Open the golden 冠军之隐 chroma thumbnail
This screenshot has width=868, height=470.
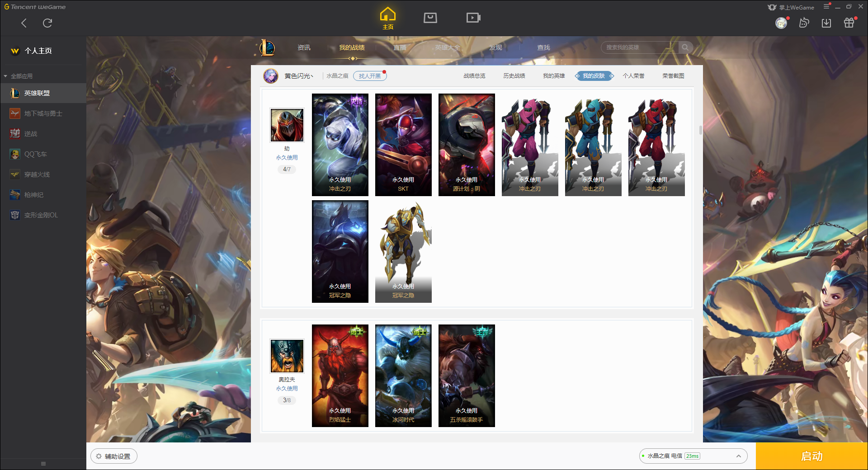[403, 251]
